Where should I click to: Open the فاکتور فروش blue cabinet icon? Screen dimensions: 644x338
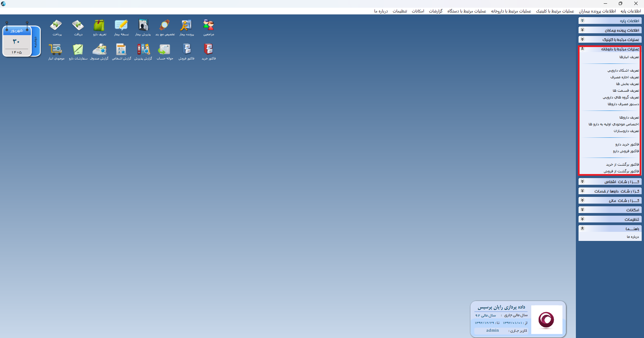click(186, 52)
